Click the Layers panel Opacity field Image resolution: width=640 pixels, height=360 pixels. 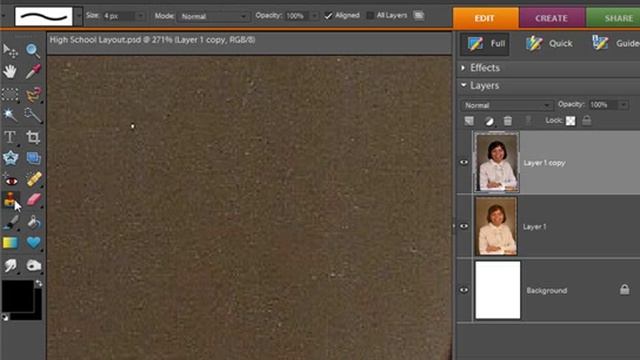604,105
